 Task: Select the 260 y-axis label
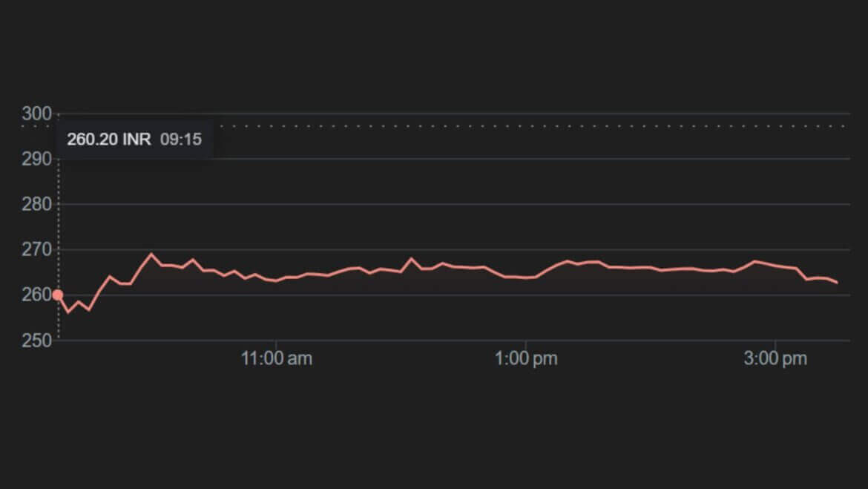click(x=37, y=295)
